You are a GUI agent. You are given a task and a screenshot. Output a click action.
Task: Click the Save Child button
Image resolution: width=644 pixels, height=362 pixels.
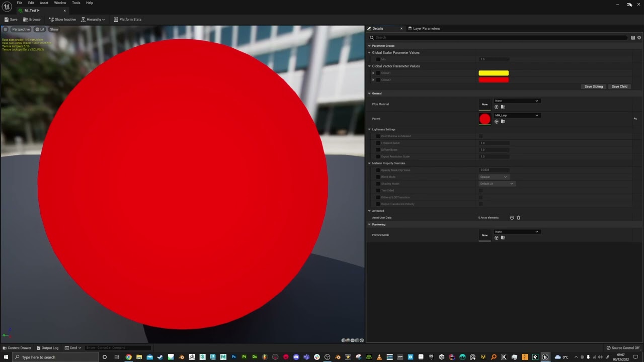pos(619,86)
